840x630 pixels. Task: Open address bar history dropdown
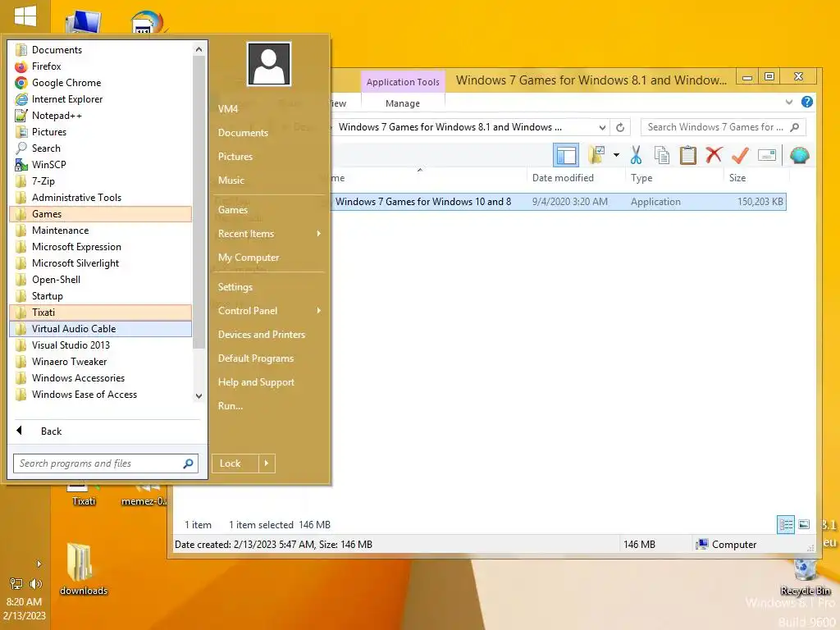[602, 127]
